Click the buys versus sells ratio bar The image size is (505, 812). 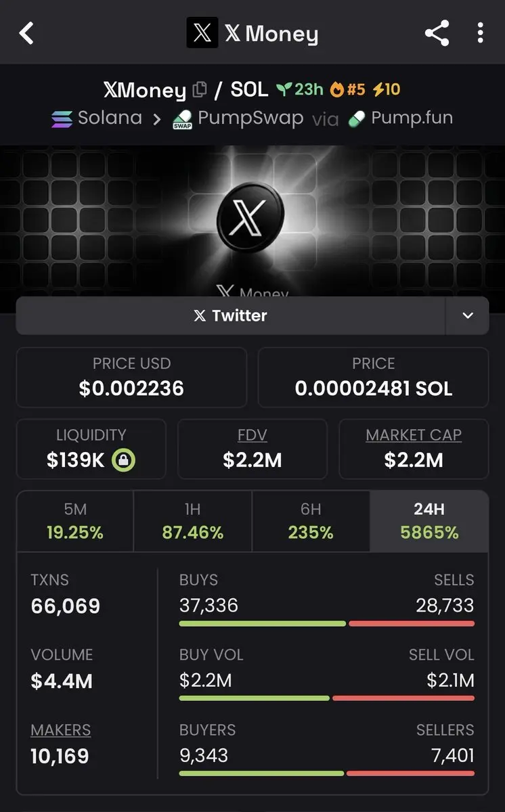coord(326,623)
